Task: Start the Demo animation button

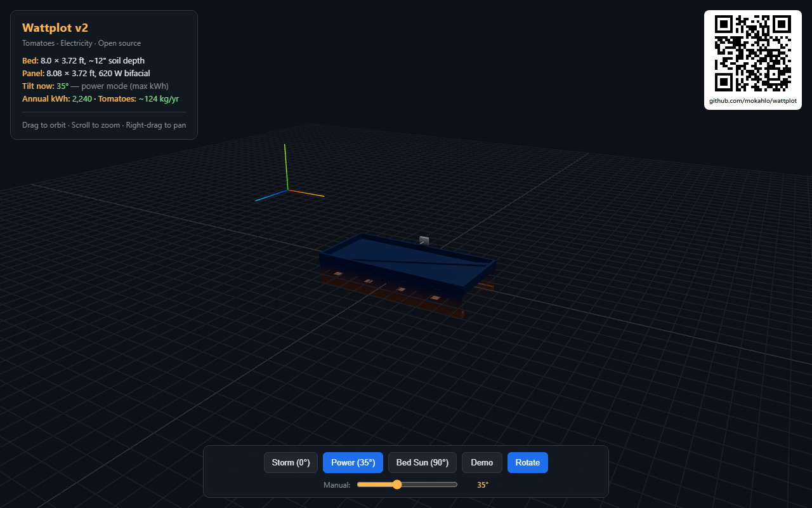Action: [482, 462]
